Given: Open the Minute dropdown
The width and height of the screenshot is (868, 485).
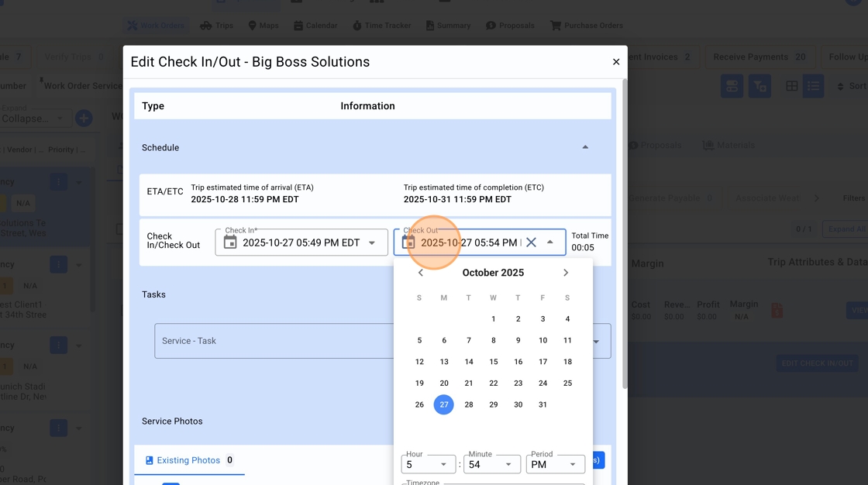Looking at the screenshot, I should (492, 465).
